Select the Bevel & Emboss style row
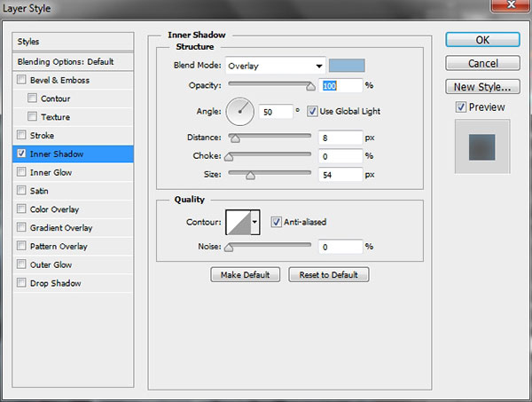532x402 pixels. pos(73,80)
